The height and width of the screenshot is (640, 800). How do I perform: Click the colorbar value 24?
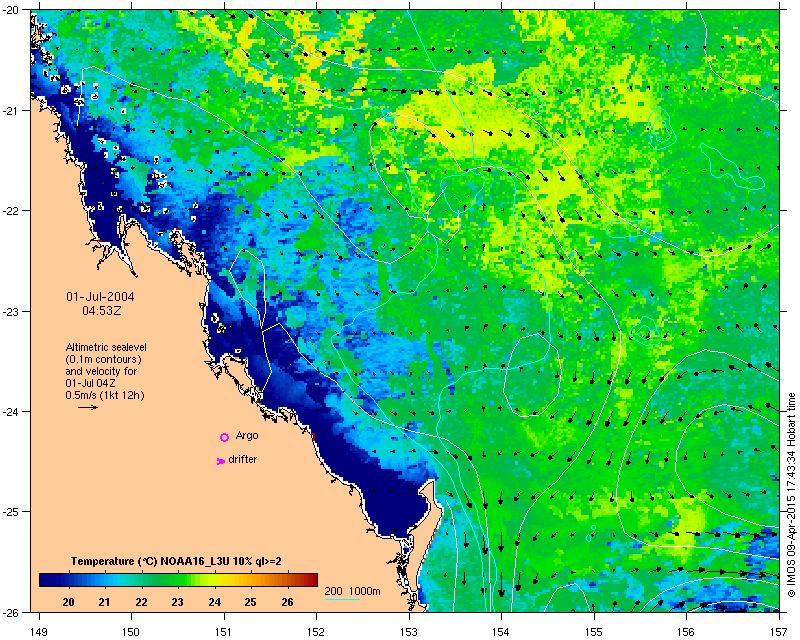214,602
